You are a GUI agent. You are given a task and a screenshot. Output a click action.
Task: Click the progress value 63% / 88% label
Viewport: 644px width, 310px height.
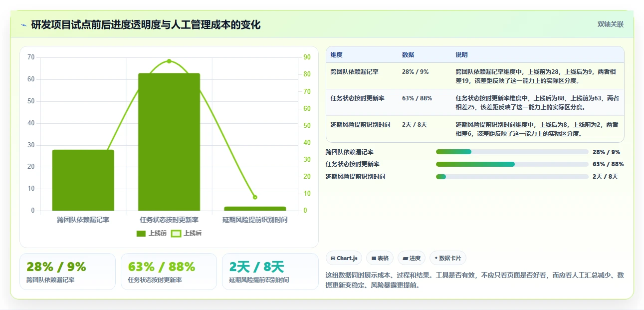608,164
